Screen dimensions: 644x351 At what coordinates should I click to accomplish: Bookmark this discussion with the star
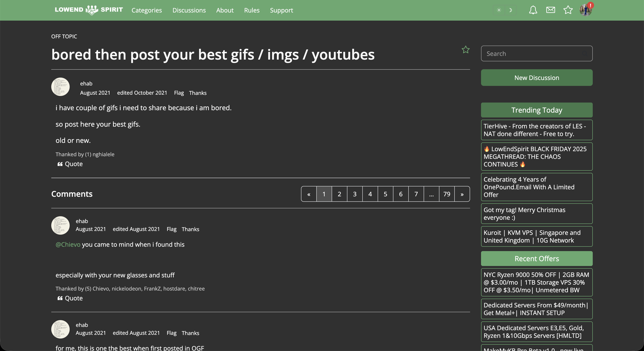(465, 50)
